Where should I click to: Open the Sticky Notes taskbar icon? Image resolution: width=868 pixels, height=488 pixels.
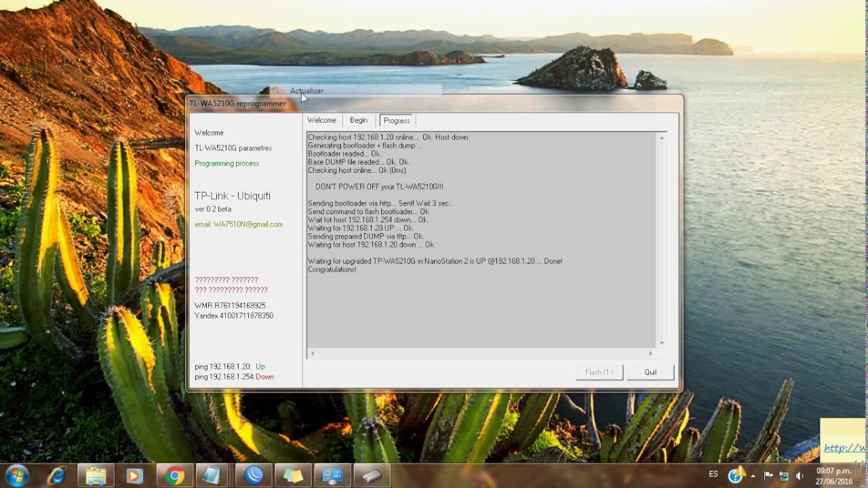coord(293,476)
